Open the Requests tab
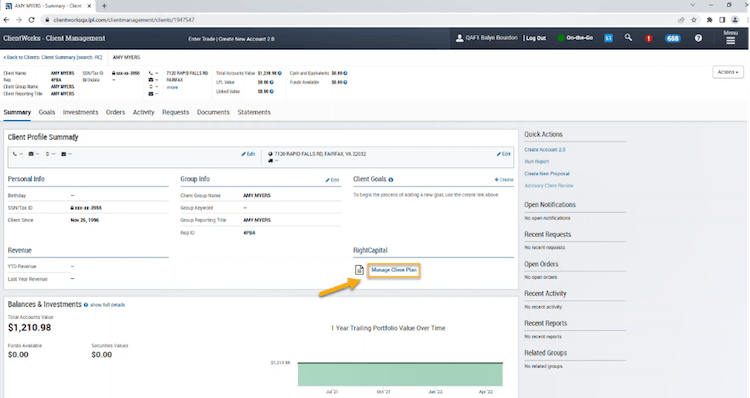The height and width of the screenshot is (398, 750). pyautogui.click(x=176, y=112)
